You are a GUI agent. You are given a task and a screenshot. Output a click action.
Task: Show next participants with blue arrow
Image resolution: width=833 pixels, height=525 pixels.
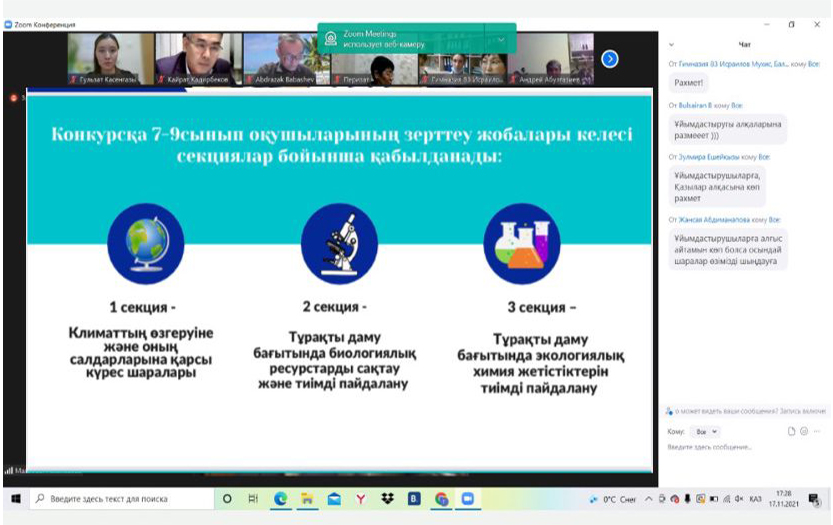(x=609, y=59)
